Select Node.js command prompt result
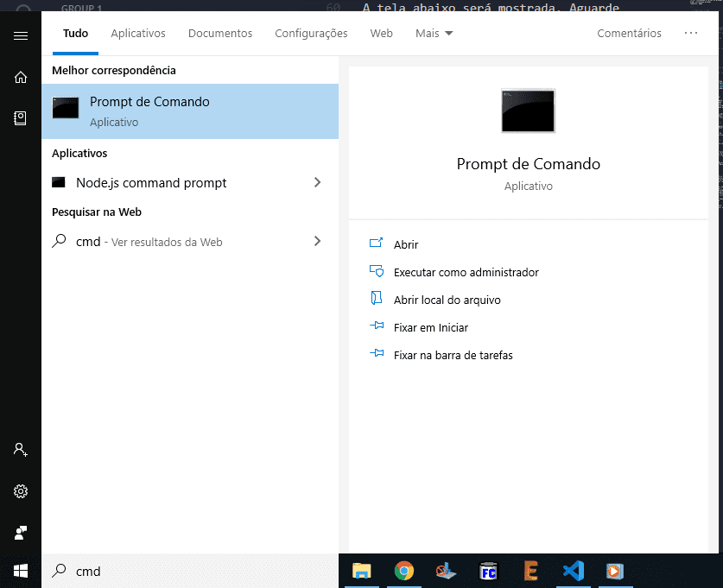Viewport: 723px width, 588px height. tap(190, 182)
